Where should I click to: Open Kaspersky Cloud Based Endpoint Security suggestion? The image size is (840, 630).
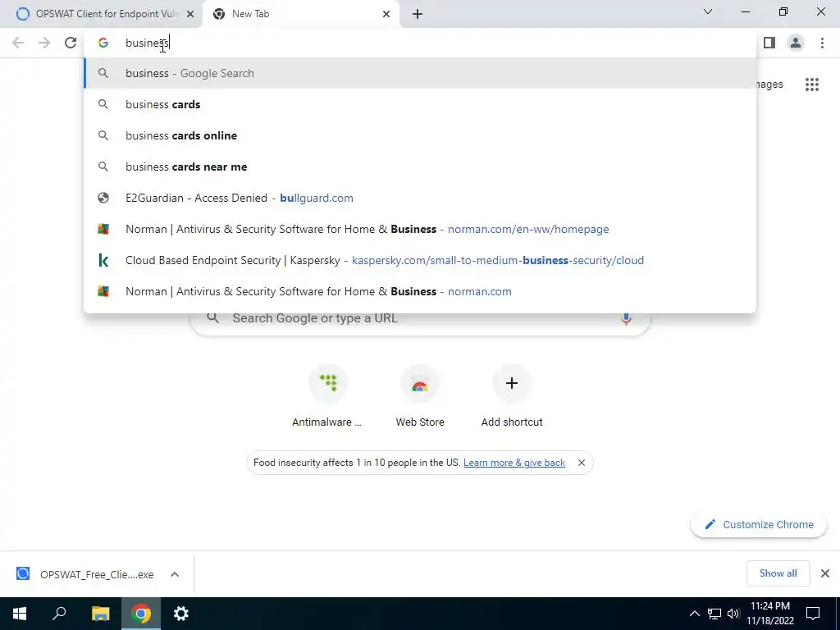point(420,260)
